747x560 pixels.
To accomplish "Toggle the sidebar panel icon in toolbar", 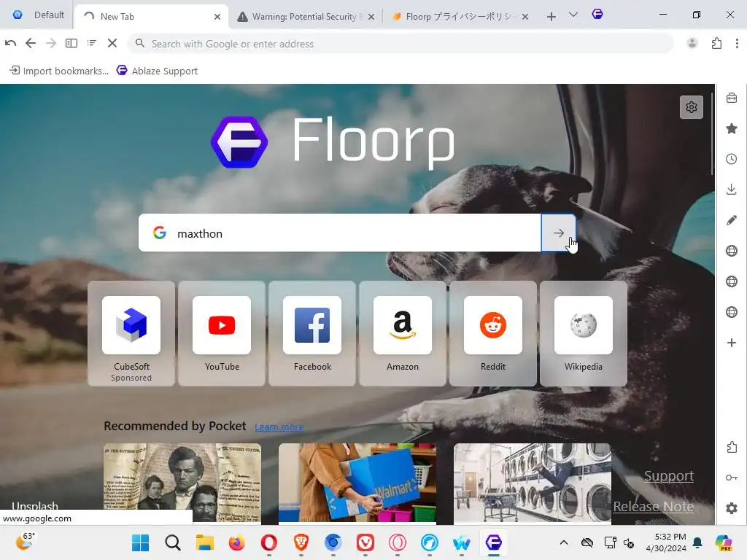I will 71,43.
